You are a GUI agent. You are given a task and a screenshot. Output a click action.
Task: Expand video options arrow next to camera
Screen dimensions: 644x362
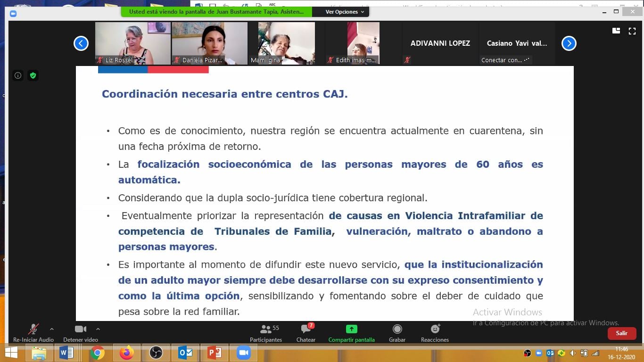pyautogui.click(x=98, y=329)
